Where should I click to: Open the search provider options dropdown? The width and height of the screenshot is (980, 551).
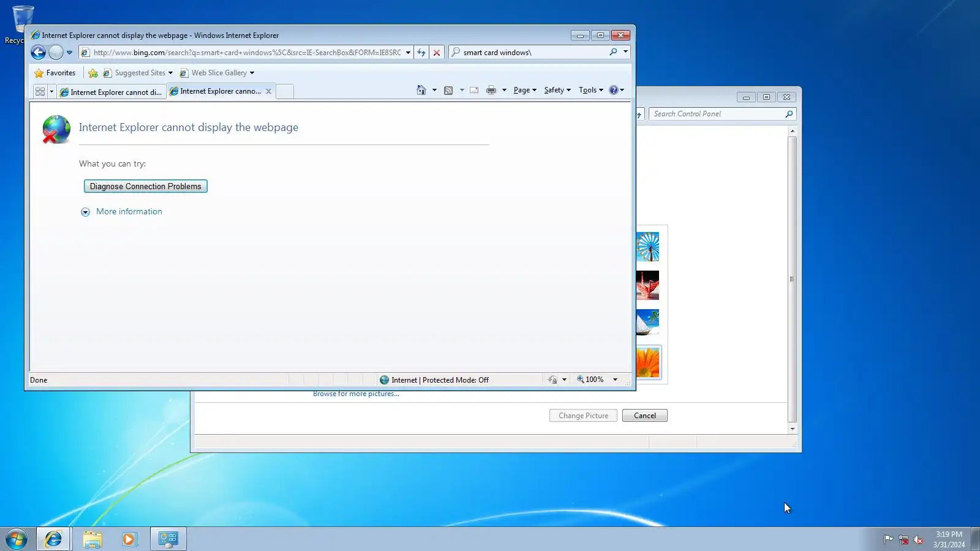tap(625, 52)
